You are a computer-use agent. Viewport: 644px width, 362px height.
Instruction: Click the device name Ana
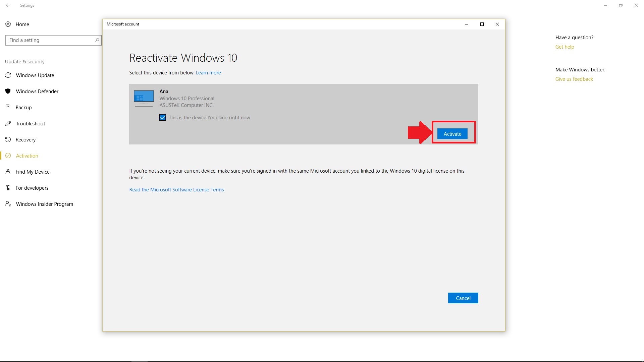(x=164, y=92)
